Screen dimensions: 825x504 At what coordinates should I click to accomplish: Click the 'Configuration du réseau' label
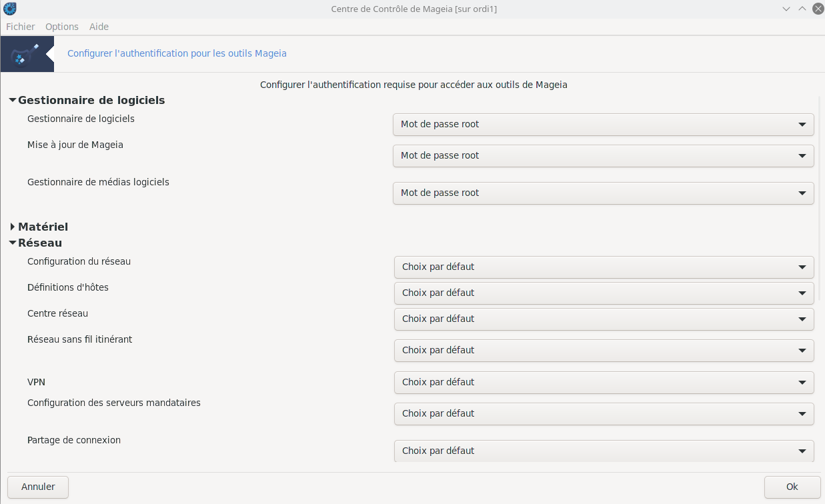point(79,261)
